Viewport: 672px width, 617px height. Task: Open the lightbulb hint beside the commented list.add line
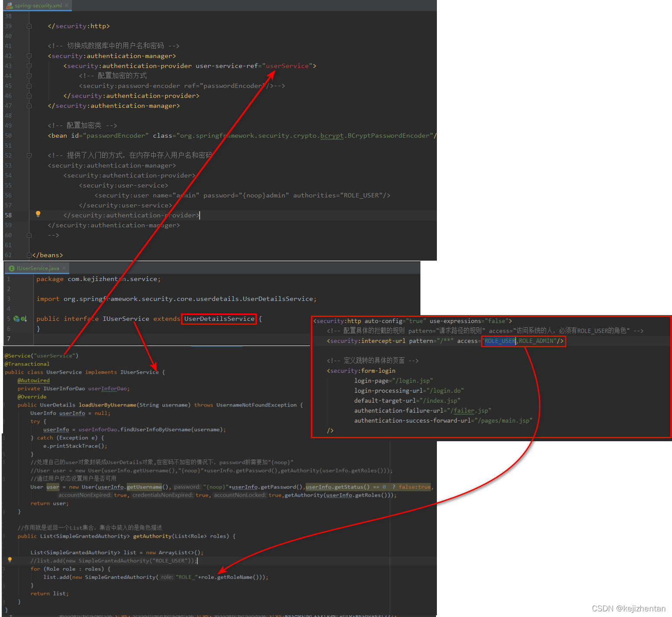(x=10, y=560)
